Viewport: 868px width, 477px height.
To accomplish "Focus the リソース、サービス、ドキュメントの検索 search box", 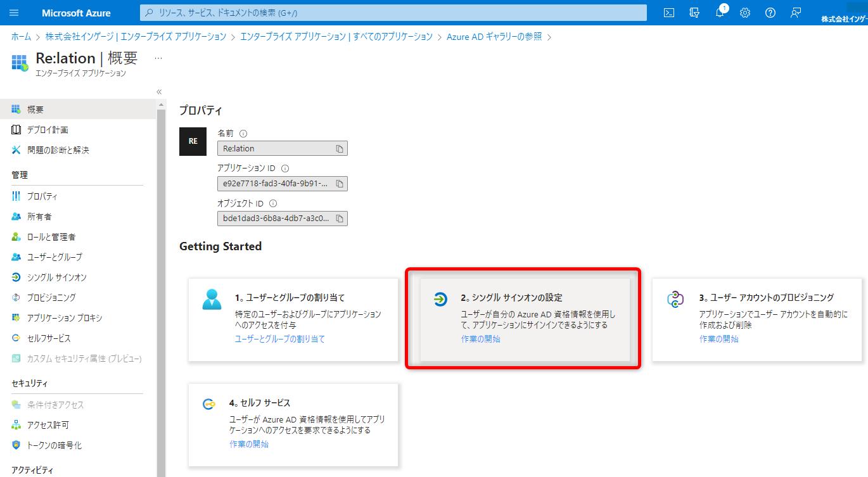I will click(393, 13).
